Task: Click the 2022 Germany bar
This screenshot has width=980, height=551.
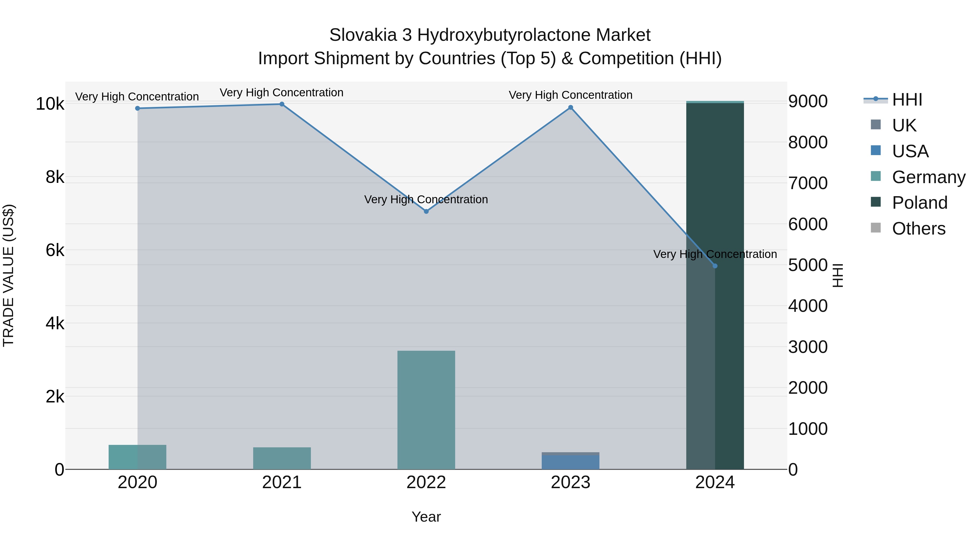Action: coord(426,410)
